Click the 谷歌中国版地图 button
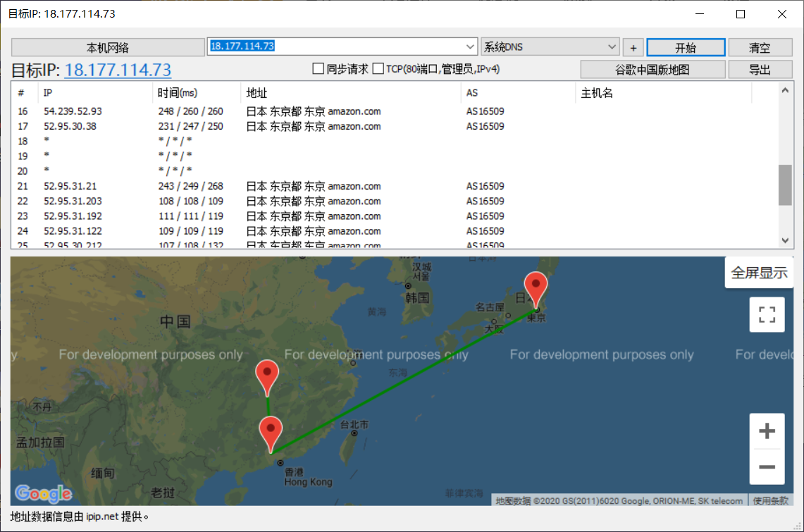Image resolution: width=804 pixels, height=532 pixels. coord(652,70)
